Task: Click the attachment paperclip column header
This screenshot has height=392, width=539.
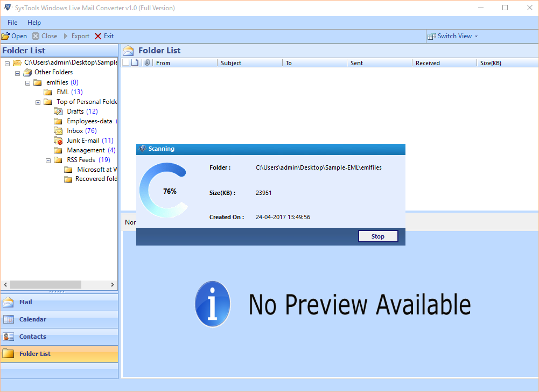Action: coord(147,62)
